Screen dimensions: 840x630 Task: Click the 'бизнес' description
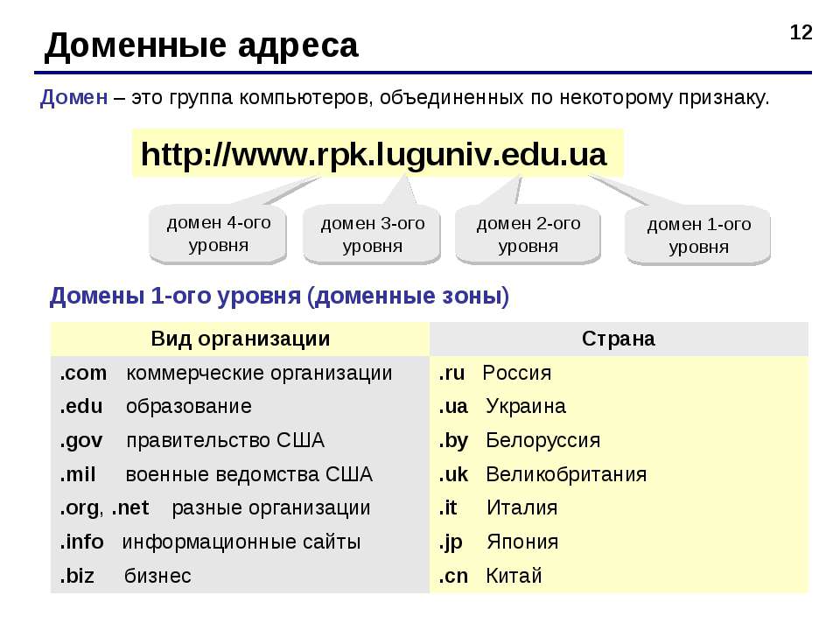157,576
